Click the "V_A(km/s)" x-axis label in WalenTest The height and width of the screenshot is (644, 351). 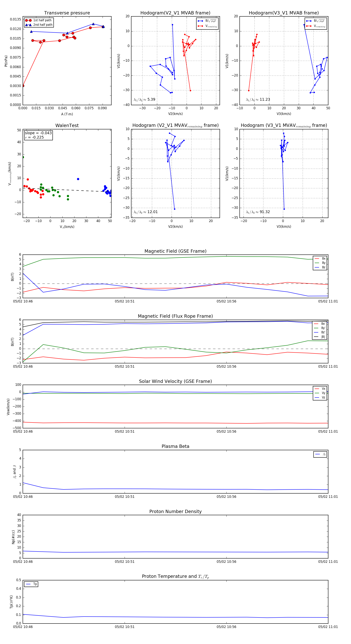67,227
